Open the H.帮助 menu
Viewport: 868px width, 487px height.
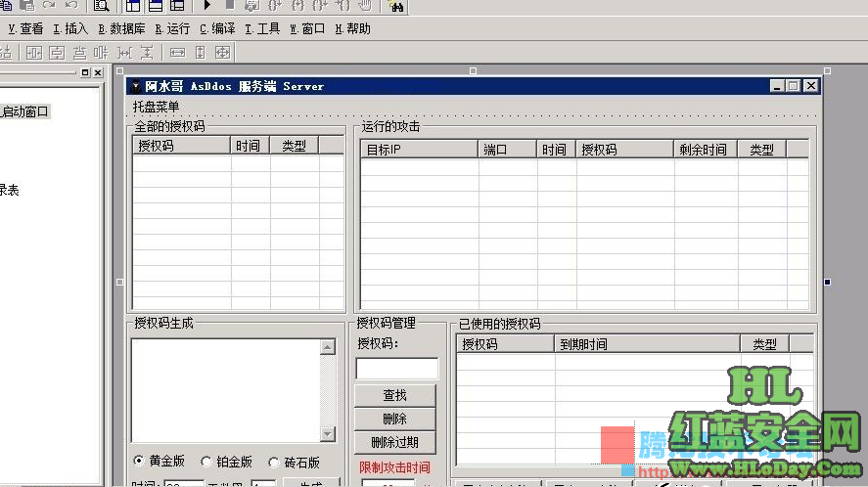click(352, 28)
